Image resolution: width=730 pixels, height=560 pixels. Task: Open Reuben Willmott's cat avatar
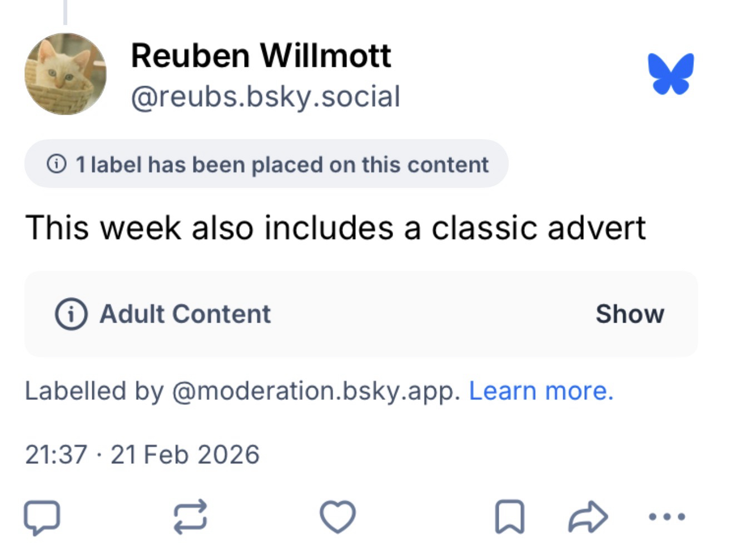coord(66,74)
